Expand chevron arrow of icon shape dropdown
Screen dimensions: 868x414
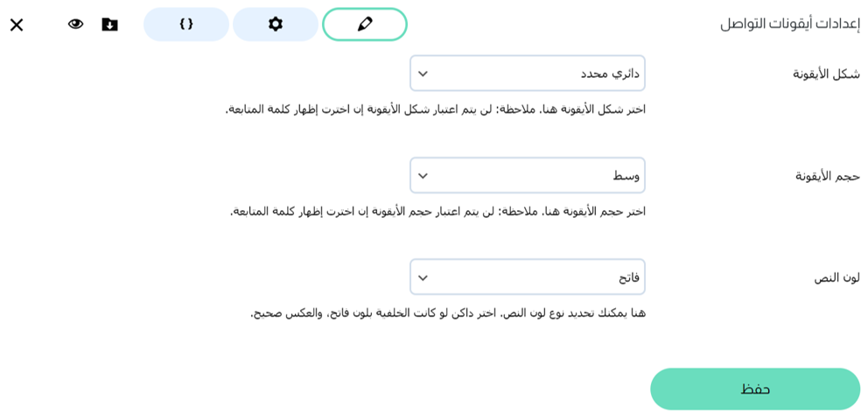423,74
